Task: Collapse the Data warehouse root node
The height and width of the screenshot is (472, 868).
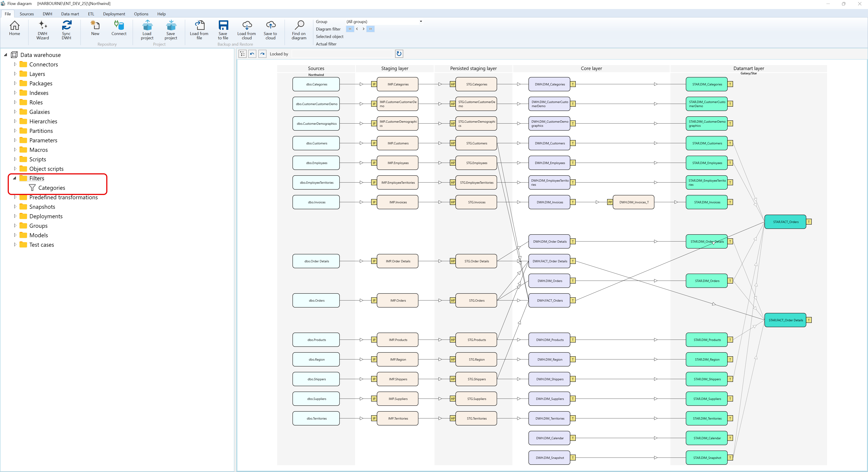Action: coord(6,55)
